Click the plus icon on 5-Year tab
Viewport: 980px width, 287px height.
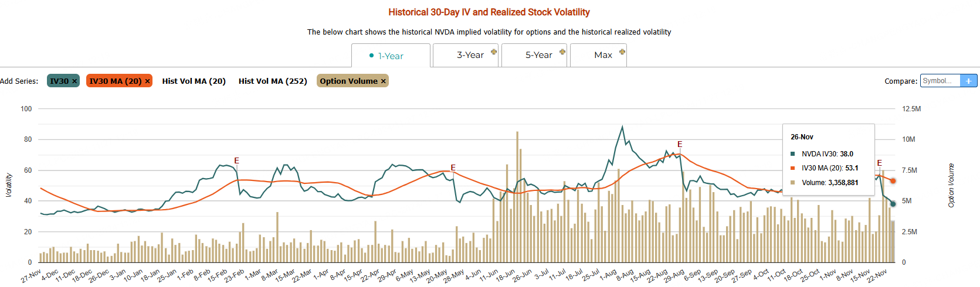click(562, 52)
